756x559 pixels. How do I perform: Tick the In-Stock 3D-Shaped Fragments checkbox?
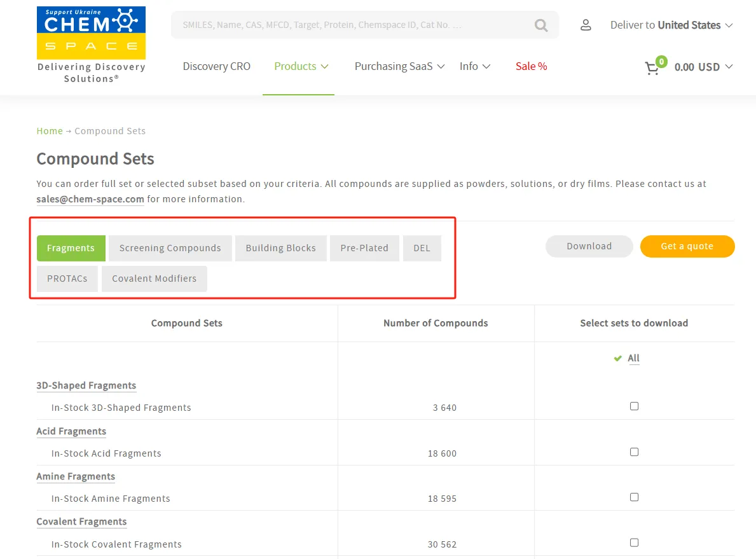tap(634, 406)
